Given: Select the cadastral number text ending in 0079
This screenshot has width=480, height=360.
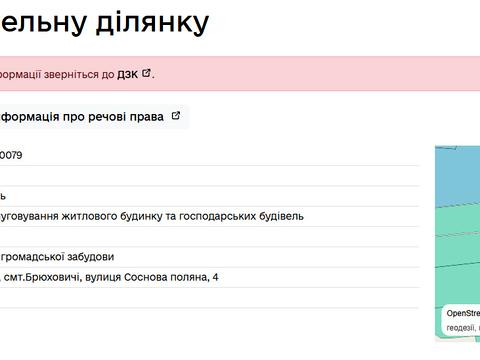Looking at the screenshot, I should point(11,155).
